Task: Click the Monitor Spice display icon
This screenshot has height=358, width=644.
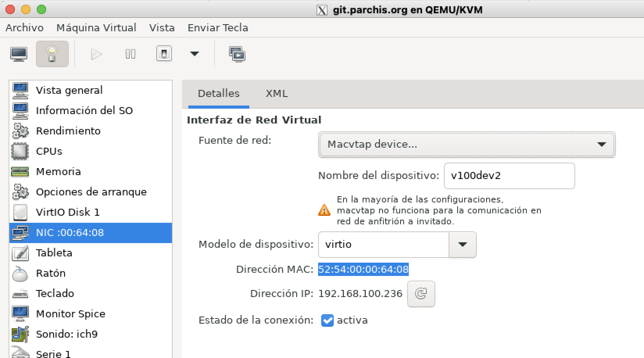Action: (x=20, y=314)
